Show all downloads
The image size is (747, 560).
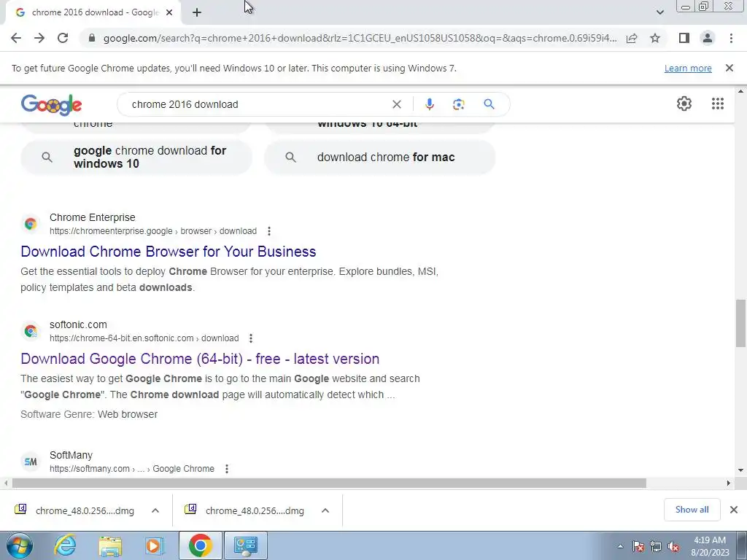coord(692,510)
